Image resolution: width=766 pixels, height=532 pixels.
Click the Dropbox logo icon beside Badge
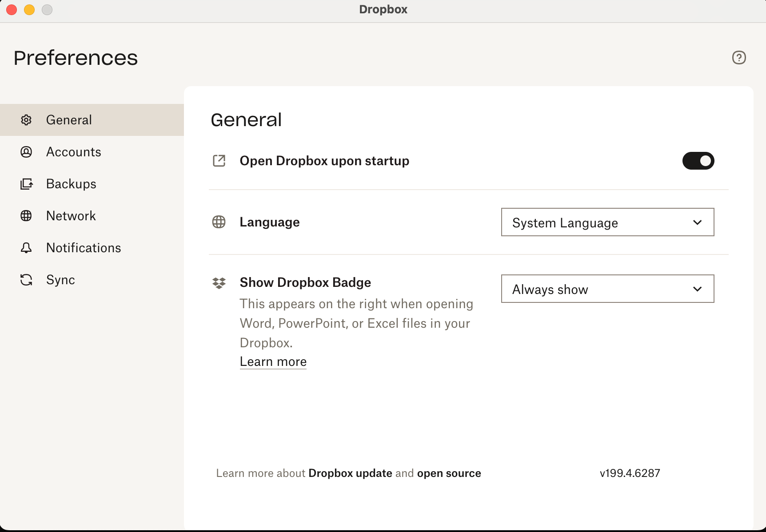(x=219, y=283)
